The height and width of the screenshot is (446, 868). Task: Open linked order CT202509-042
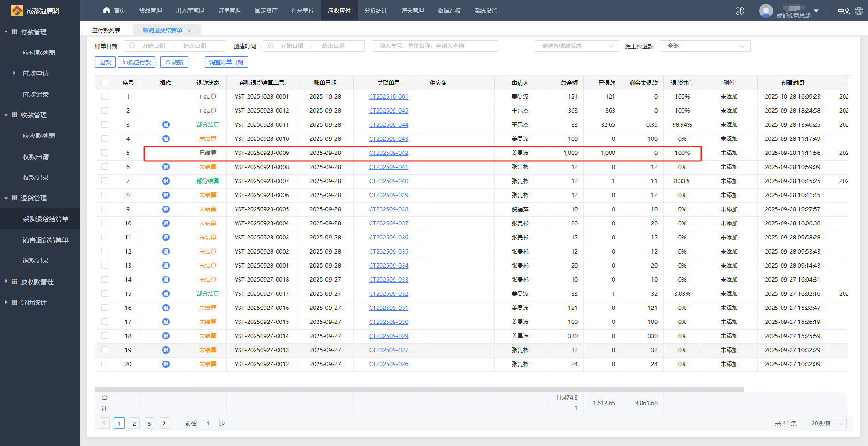(x=388, y=153)
